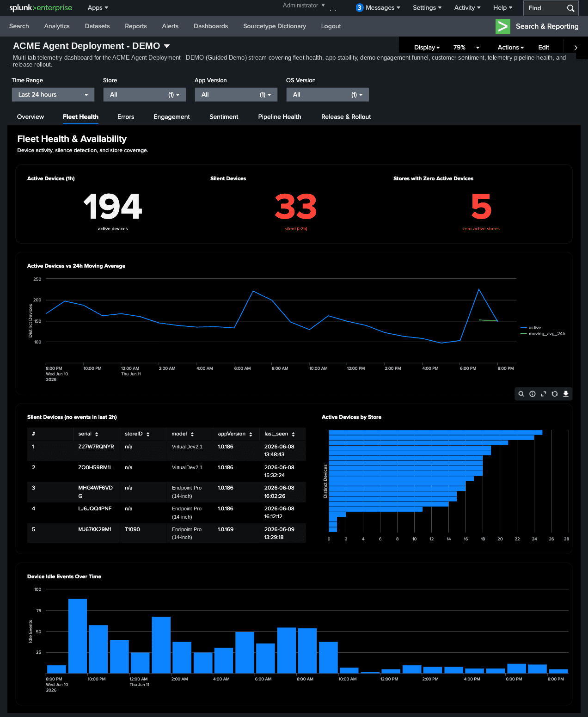The image size is (588, 717).
Task: Go to Search in app navigation
Action: click(19, 26)
